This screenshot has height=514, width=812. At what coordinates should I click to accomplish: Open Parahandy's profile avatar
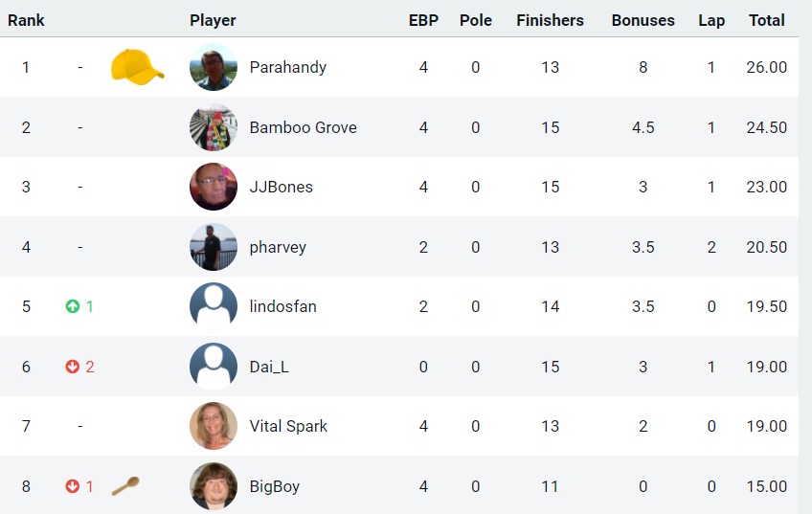click(214, 67)
